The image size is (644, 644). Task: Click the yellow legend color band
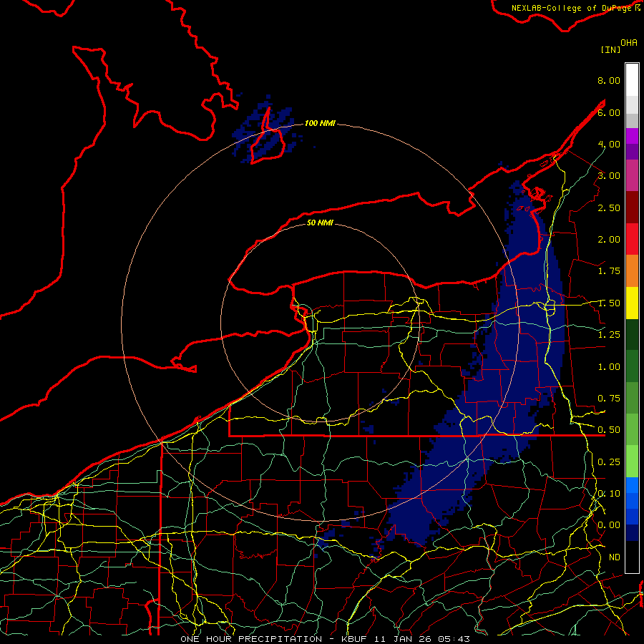pyautogui.click(x=632, y=303)
